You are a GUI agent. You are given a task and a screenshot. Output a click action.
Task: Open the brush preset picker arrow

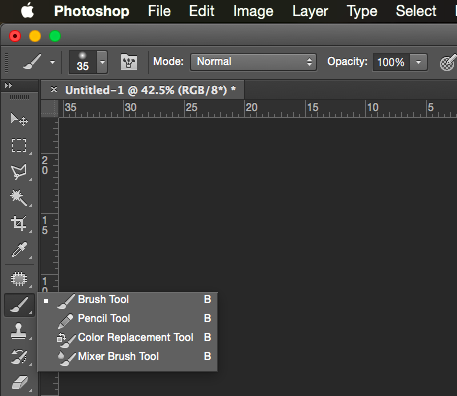pos(102,62)
